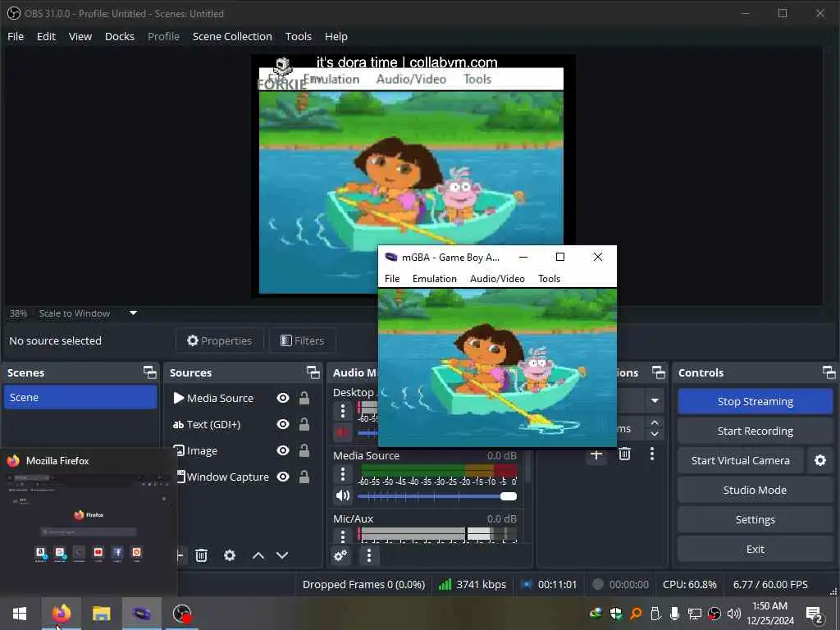Open the mGBA File menu

(392, 279)
